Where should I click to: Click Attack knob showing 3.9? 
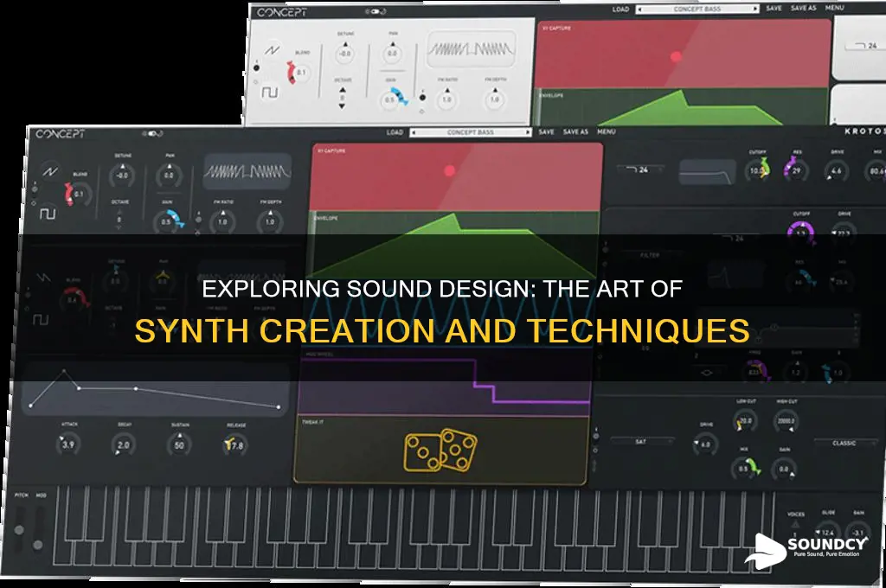[67, 444]
